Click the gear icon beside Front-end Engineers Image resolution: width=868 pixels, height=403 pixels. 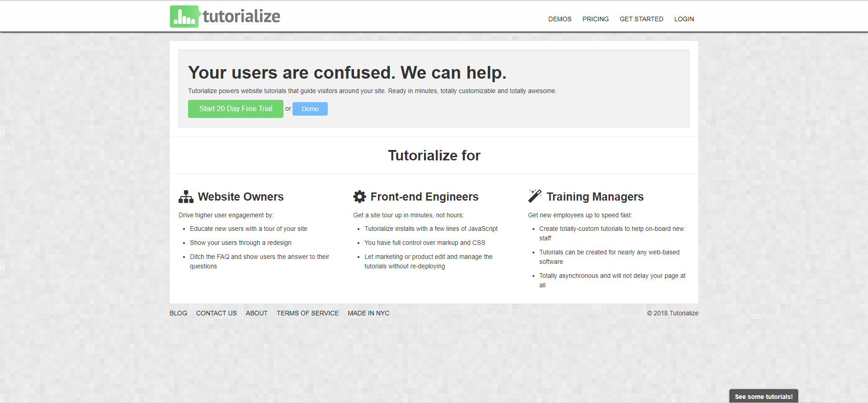pyautogui.click(x=359, y=197)
